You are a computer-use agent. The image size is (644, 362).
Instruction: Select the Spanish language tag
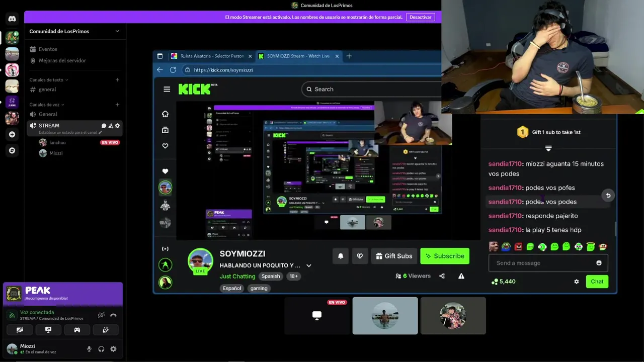tap(271, 276)
